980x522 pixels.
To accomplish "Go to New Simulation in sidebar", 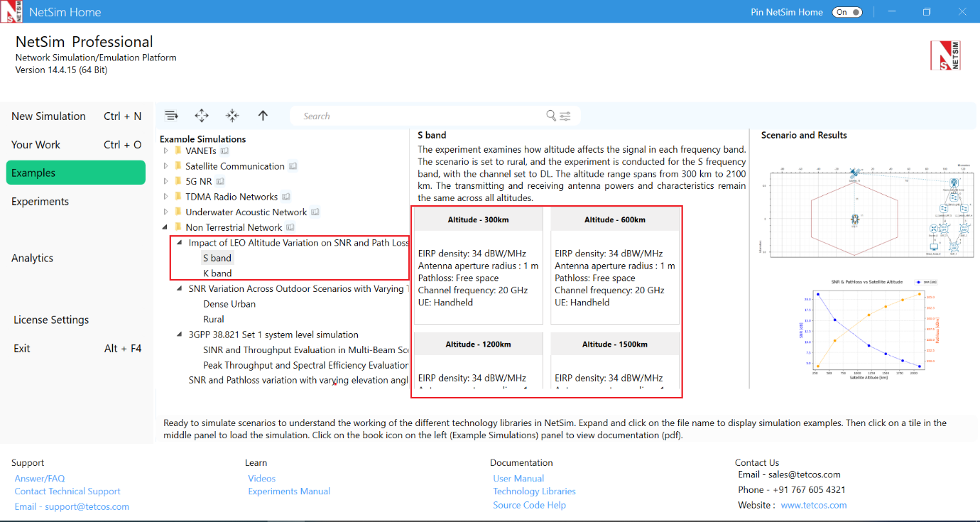I will (48, 116).
